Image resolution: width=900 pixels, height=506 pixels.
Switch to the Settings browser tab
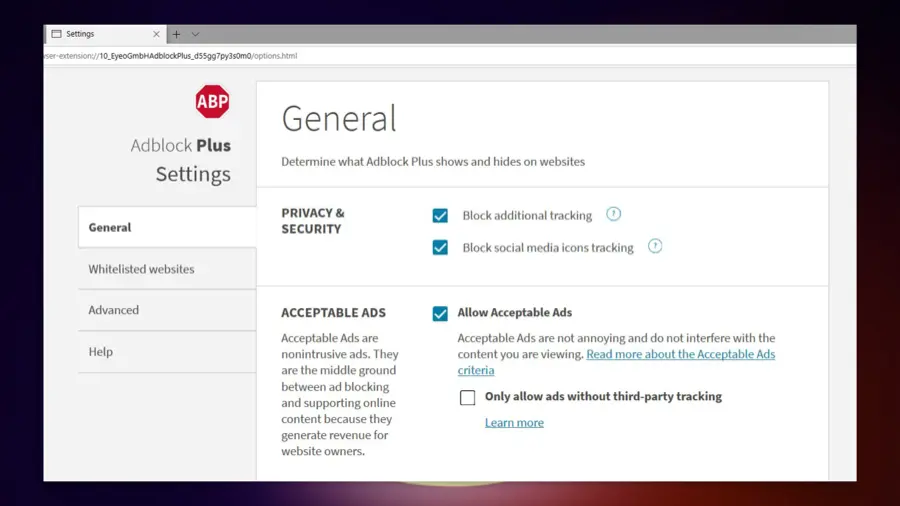[x=106, y=34]
